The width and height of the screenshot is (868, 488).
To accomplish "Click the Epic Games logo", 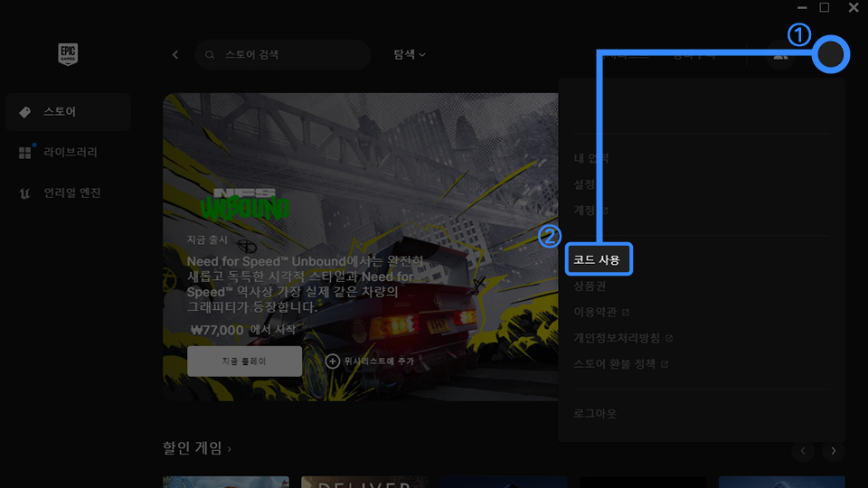I will (68, 54).
